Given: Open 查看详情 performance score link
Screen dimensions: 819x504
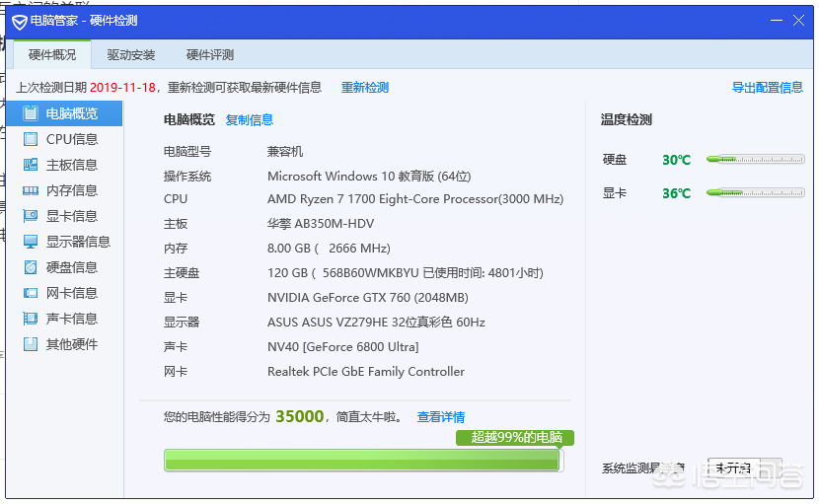Looking at the screenshot, I should (x=441, y=417).
